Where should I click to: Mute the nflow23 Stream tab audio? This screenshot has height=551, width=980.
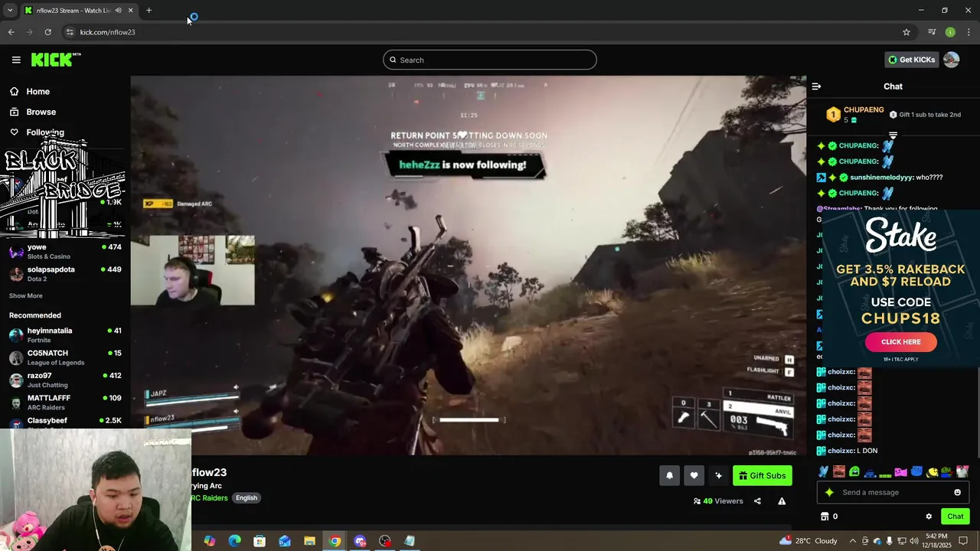[118, 11]
